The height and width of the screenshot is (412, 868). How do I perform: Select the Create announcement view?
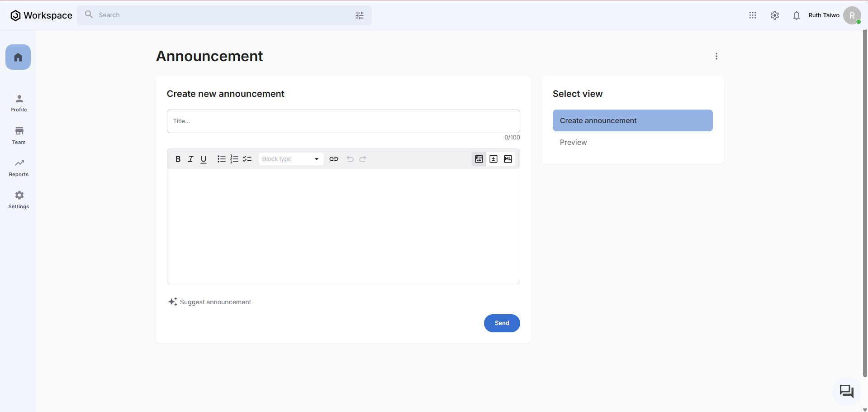[632, 120]
